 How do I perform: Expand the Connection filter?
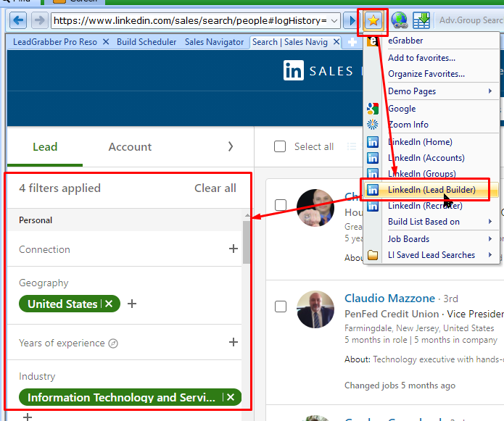pos(234,249)
